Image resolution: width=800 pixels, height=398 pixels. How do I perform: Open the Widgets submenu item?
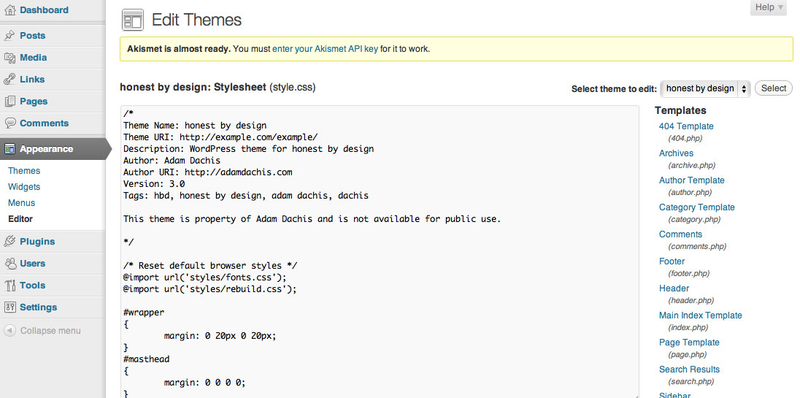tap(24, 187)
